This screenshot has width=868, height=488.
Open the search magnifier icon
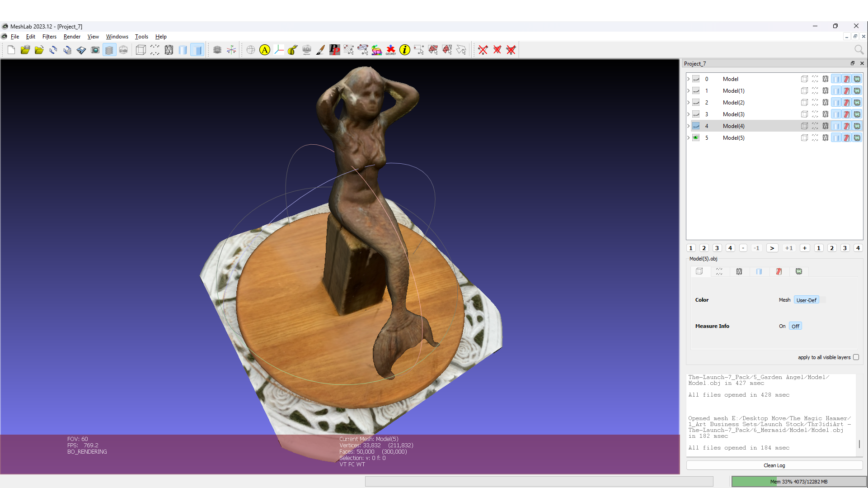[x=859, y=50]
